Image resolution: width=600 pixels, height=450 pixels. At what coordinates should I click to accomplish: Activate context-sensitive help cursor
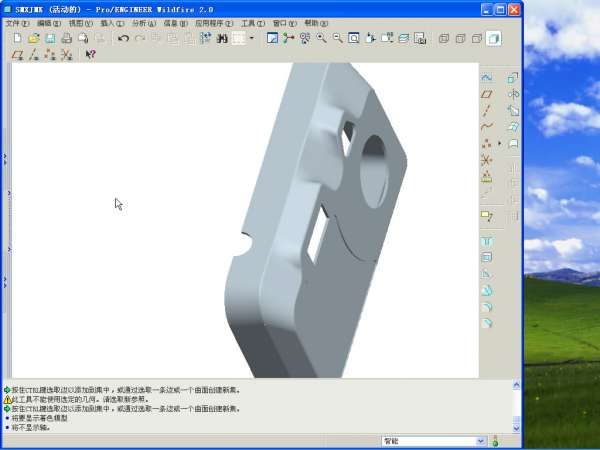[91, 55]
